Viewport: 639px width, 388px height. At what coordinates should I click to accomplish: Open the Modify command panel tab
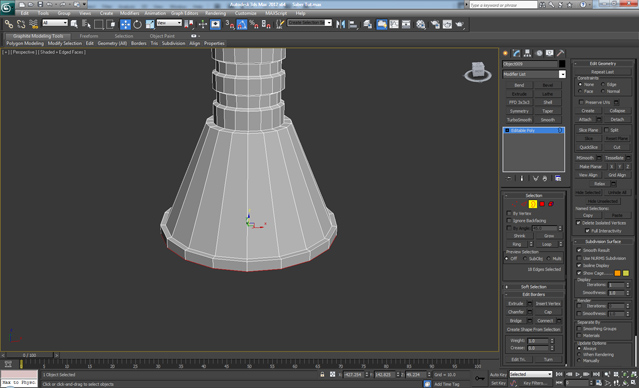coord(517,53)
